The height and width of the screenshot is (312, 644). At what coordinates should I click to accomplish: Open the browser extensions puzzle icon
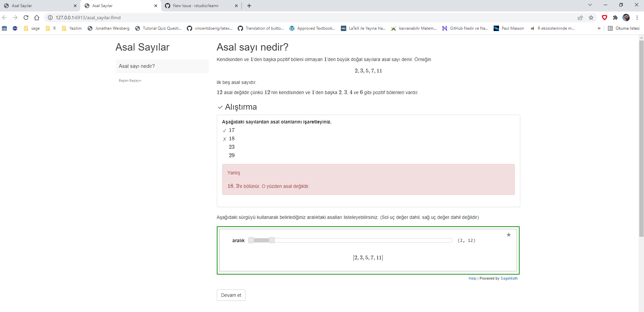click(616, 18)
